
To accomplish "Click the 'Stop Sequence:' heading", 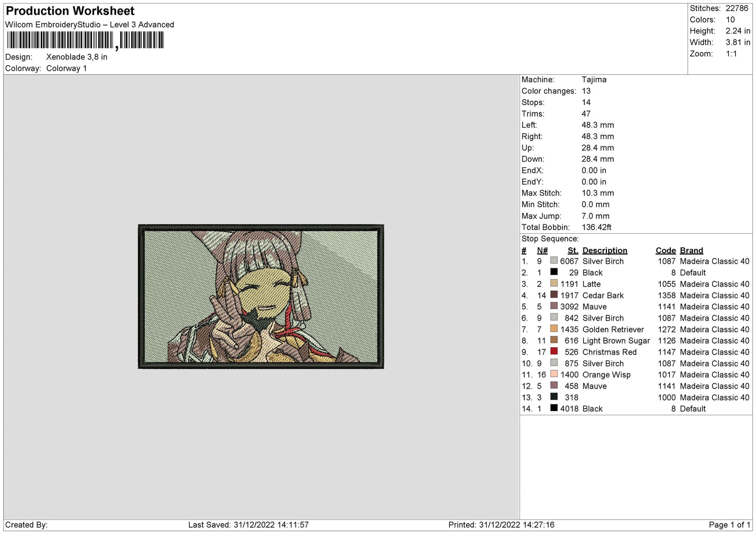I will (550, 239).
